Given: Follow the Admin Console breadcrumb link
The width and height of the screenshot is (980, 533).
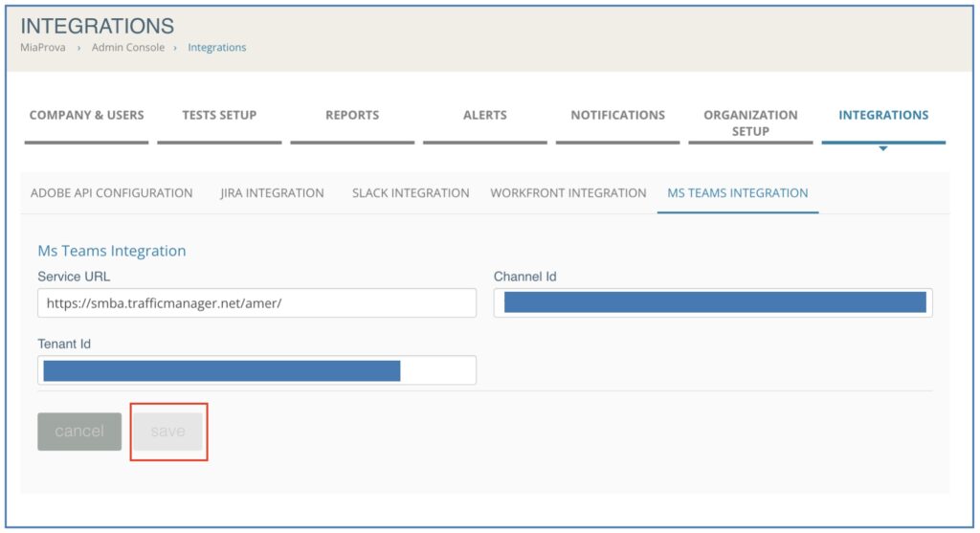Looking at the screenshot, I should [128, 48].
